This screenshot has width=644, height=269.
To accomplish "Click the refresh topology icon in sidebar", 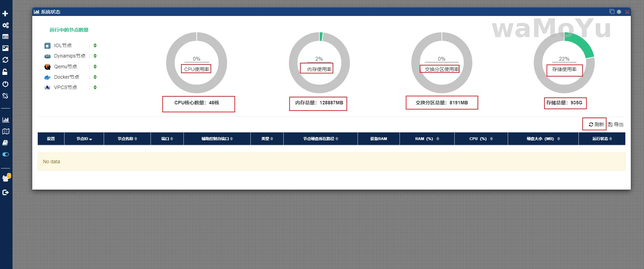I will [x=6, y=60].
